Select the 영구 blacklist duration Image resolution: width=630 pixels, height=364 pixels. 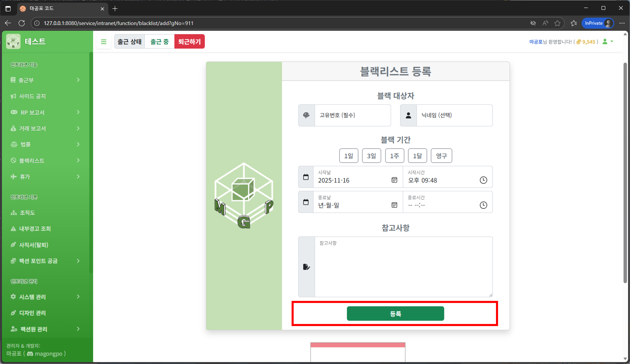click(441, 156)
